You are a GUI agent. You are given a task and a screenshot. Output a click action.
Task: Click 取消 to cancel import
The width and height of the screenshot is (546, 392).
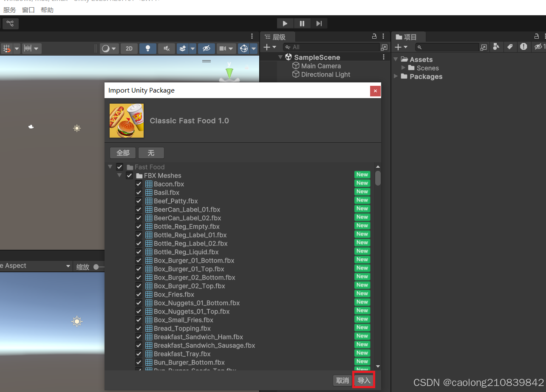pyautogui.click(x=342, y=381)
